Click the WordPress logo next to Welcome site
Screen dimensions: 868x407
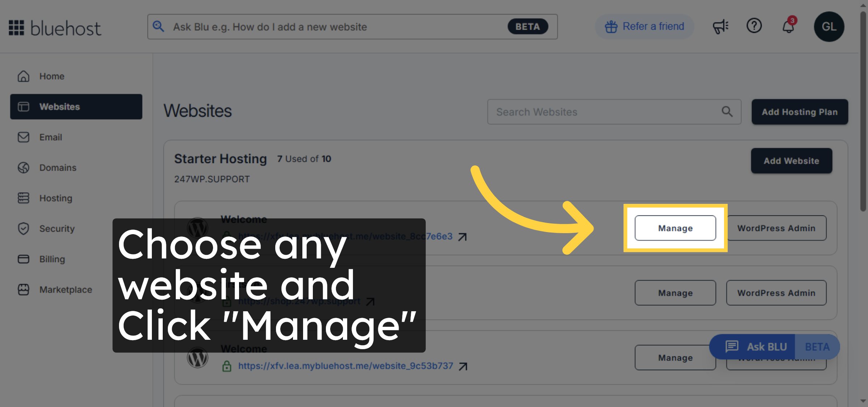click(197, 228)
